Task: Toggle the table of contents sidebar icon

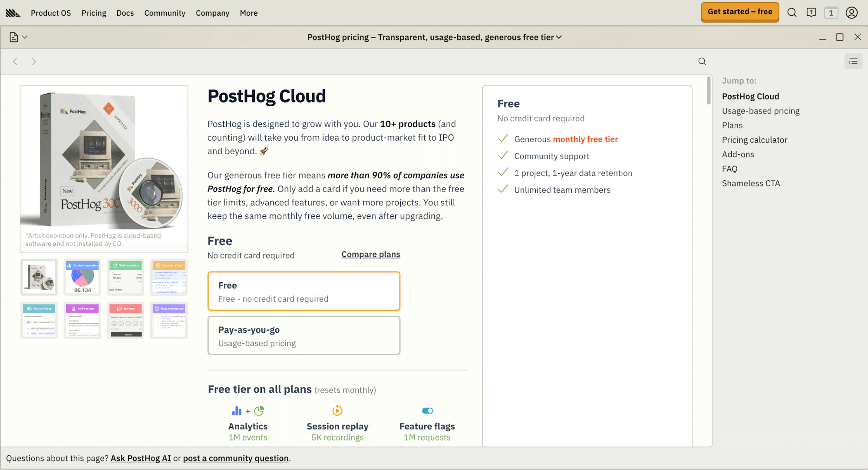Action: pos(853,61)
